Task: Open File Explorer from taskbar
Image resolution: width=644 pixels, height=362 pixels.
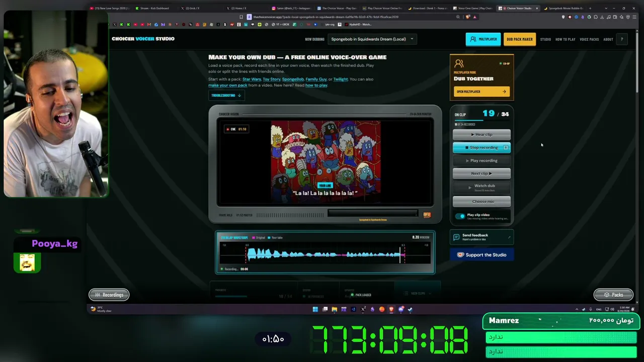Action: tap(335, 309)
